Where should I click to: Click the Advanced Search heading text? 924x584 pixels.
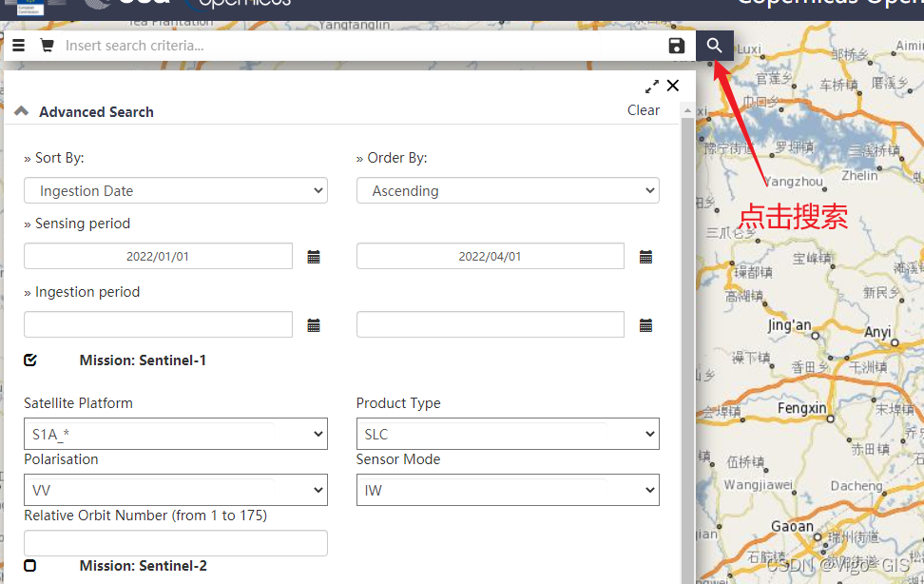tap(97, 111)
